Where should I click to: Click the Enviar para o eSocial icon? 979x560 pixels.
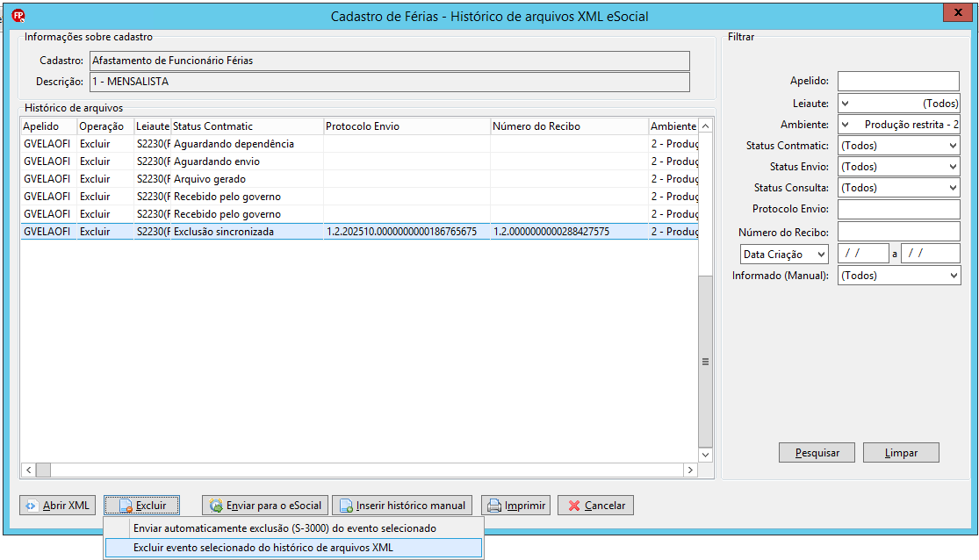coord(216,506)
